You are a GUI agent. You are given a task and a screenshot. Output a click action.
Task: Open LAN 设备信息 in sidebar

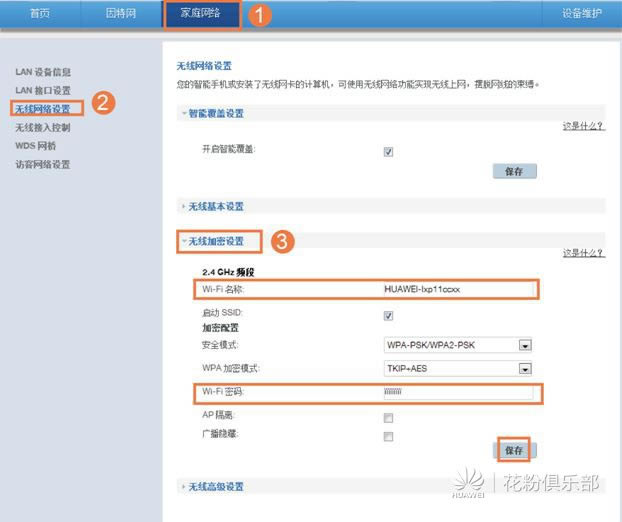click(x=43, y=72)
